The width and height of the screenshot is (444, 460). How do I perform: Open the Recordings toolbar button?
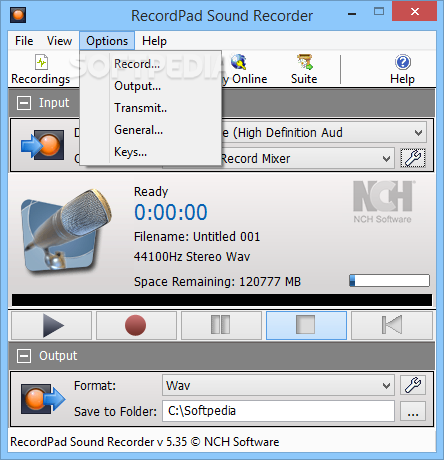pyautogui.click(x=41, y=70)
